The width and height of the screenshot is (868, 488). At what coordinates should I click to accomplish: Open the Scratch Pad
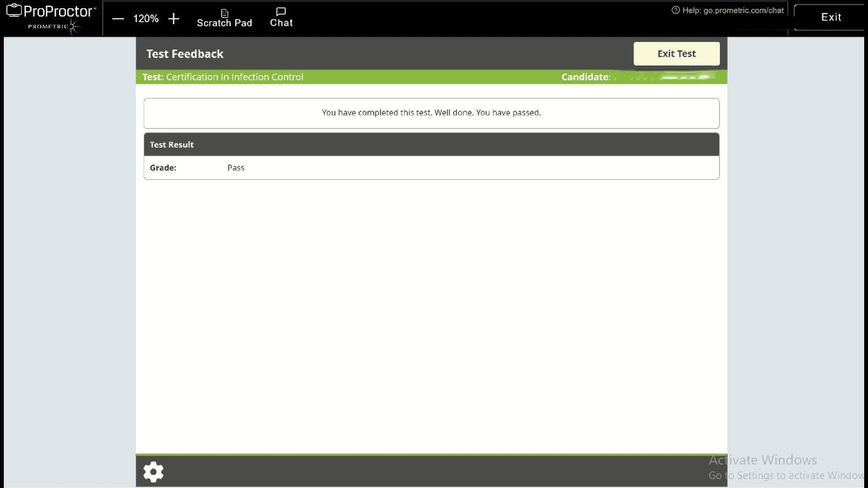pos(224,18)
